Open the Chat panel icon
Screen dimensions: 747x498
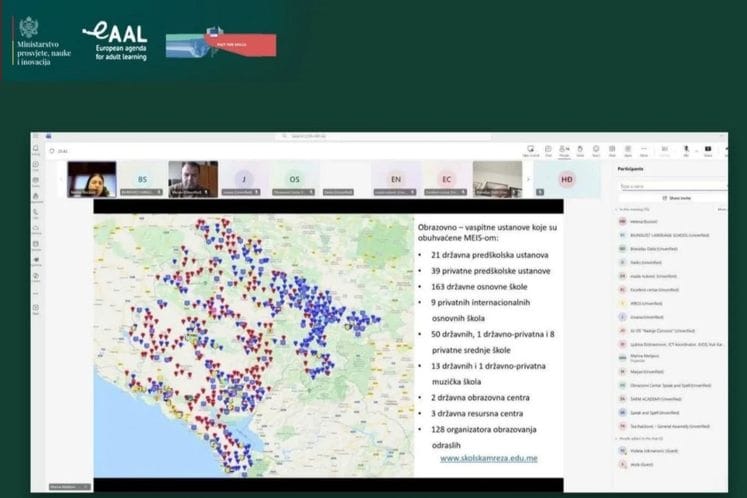(x=548, y=150)
